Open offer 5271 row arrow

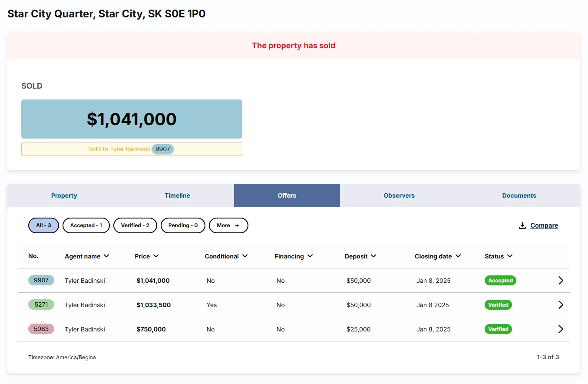561,305
